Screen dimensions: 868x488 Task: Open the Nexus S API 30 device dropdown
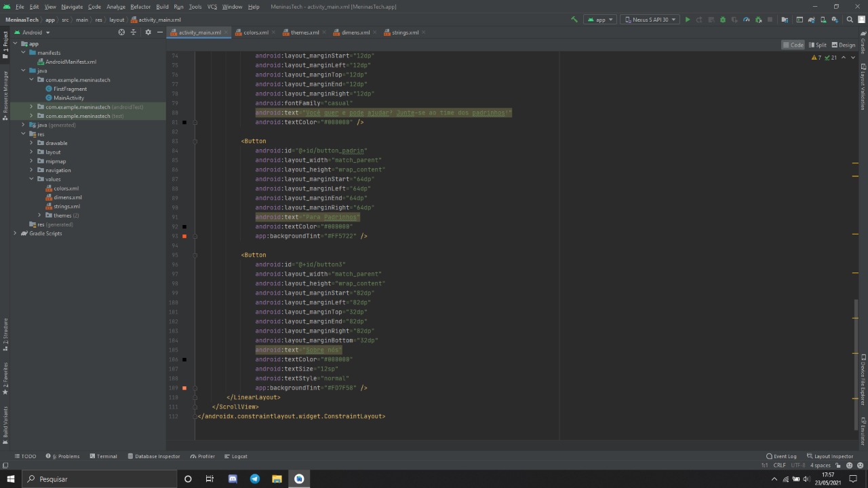650,20
